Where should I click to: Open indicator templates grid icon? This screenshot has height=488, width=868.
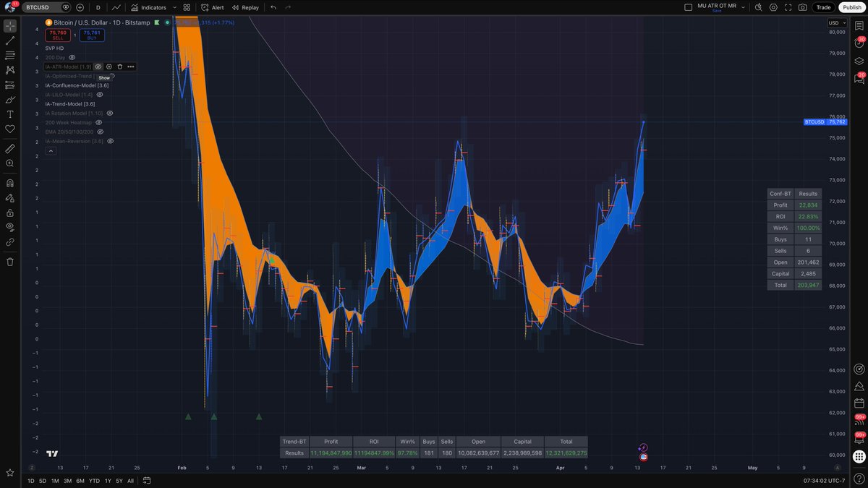point(187,7)
